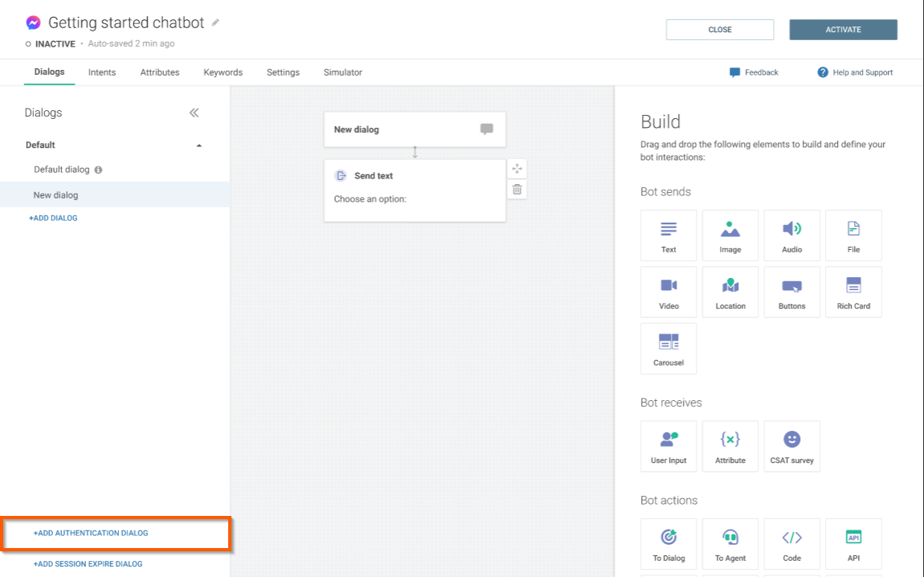Select the Image element tile
This screenshot has width=924, height=577.
[x=730, y=235]
